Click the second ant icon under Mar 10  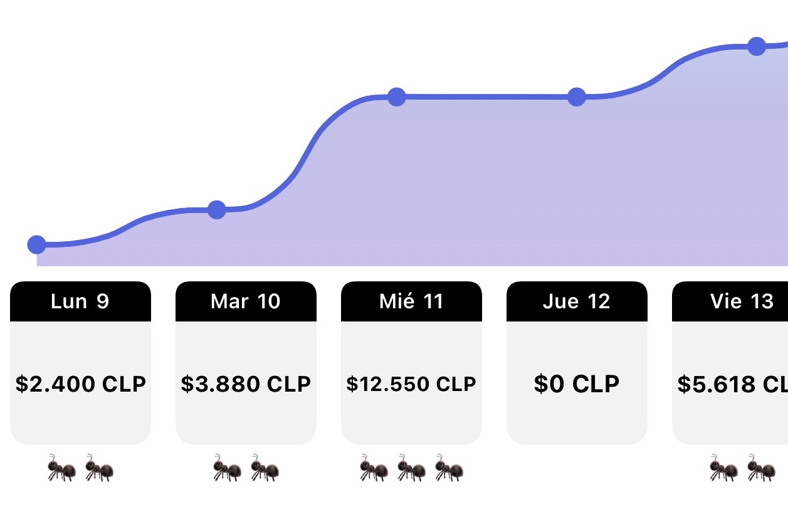click(x=265, y=468)
